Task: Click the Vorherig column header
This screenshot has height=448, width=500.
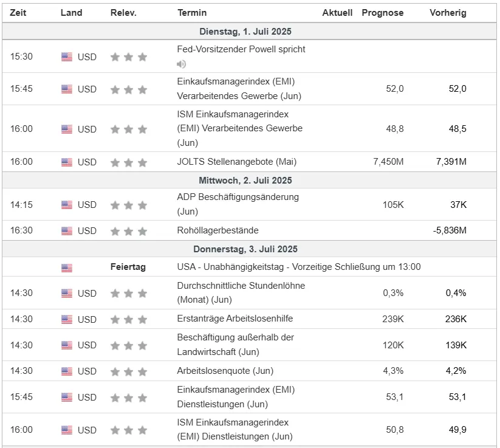Action: tap(448, 13)
